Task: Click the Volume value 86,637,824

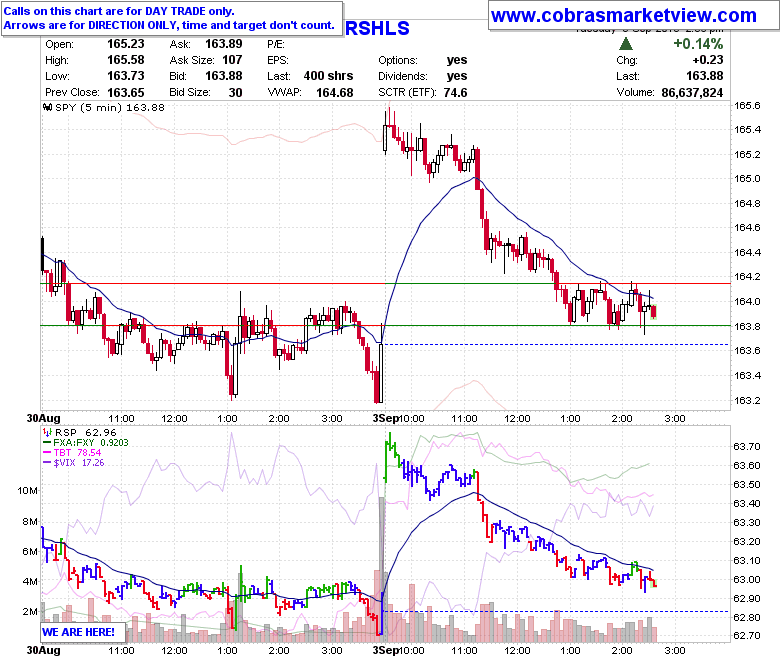Action: (x=692, y=93)
